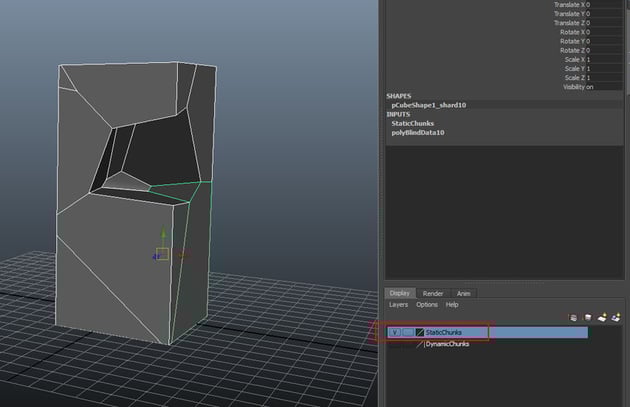Create a new empty layer icon
The height and width of the screenshot is (407, 630).
coord(601,318)
